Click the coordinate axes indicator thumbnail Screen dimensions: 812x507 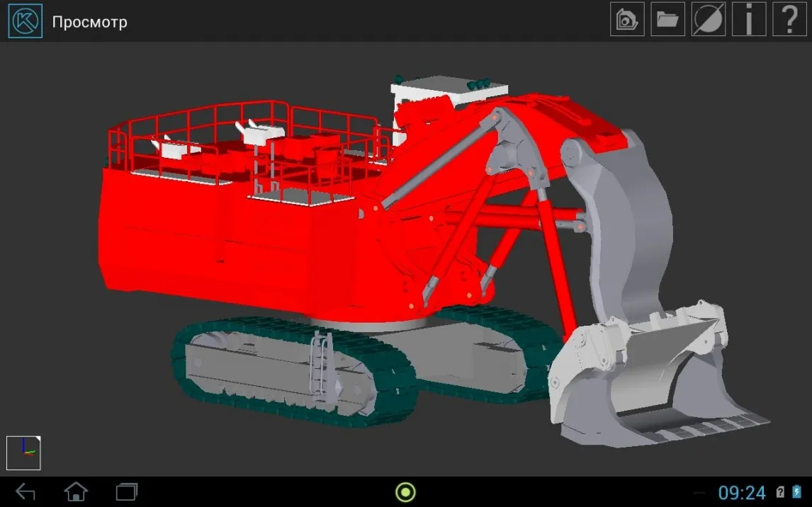(23, 452)
